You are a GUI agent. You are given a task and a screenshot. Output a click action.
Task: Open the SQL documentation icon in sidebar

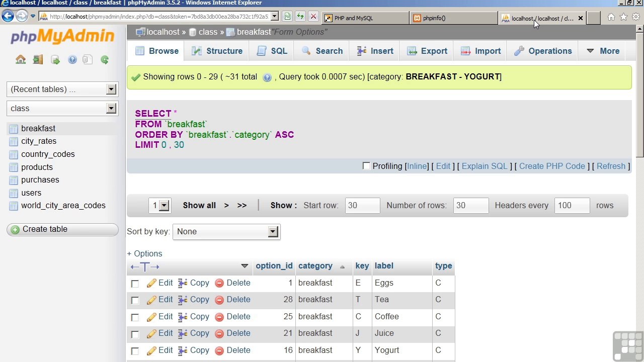tap(88, 60)
